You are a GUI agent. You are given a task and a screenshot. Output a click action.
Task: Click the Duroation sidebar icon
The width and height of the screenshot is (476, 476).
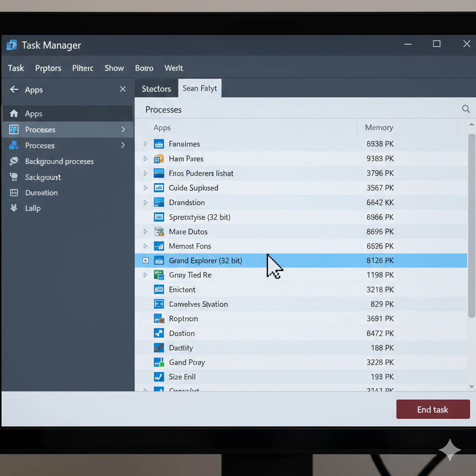click(x=14, y=193)
